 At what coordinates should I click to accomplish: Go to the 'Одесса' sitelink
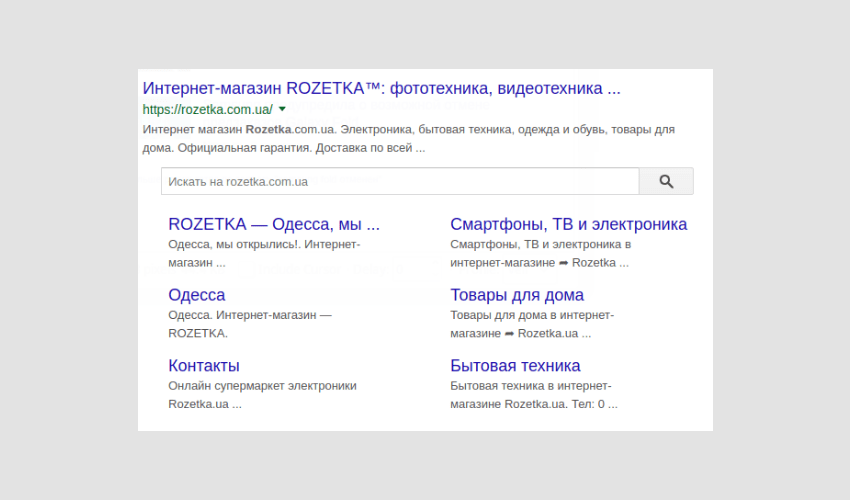(196, 295)
